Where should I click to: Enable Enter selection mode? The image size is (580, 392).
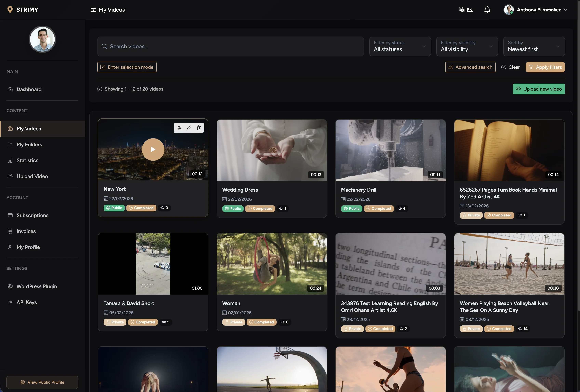(x=127, y=67)
